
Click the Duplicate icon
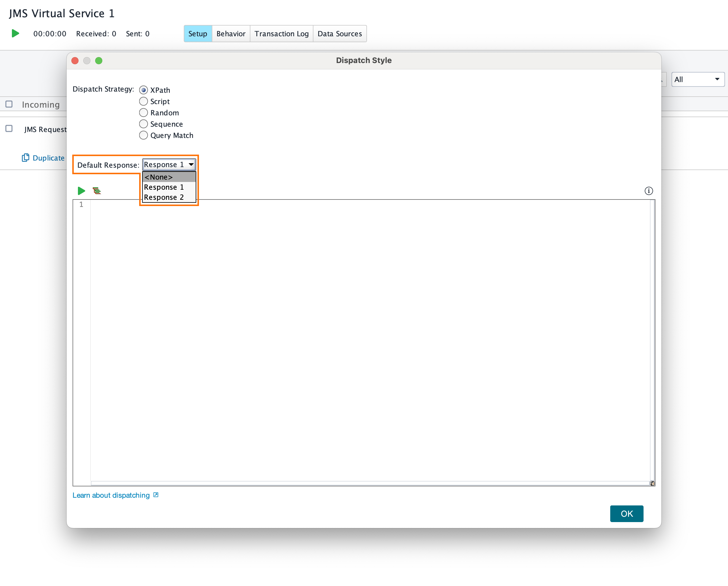(26, 158)
